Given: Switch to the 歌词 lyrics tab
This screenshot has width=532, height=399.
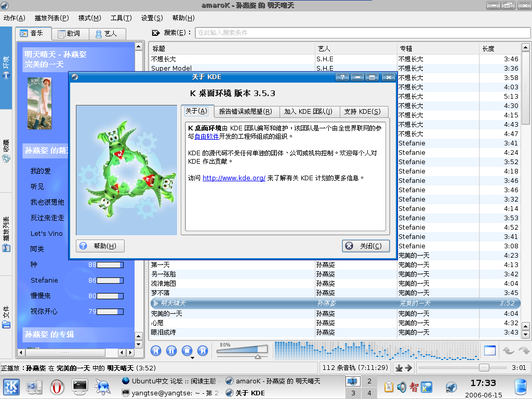Looking at the screenshot, I should coord(70,34).
